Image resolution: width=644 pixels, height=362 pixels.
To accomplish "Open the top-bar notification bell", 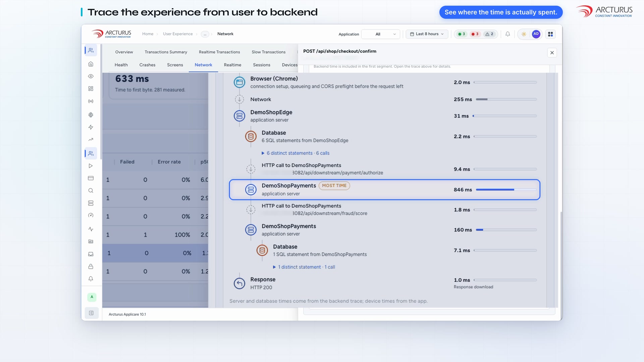I will click(x=507, y=34).
